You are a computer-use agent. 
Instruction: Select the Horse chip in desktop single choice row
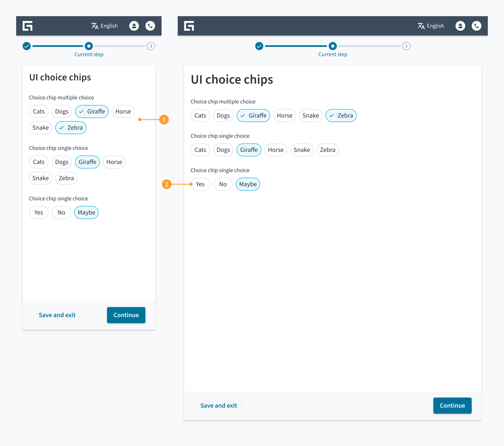coord(276,150)
